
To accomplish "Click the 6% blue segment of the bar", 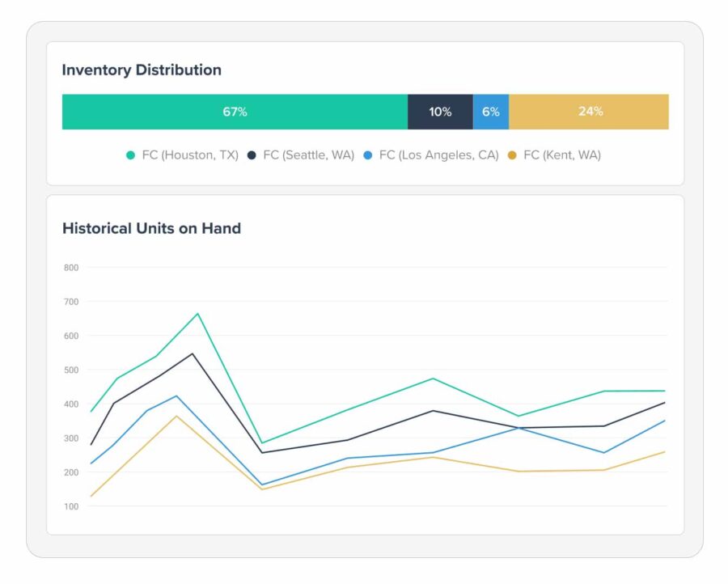I will [x=491, y=112].
